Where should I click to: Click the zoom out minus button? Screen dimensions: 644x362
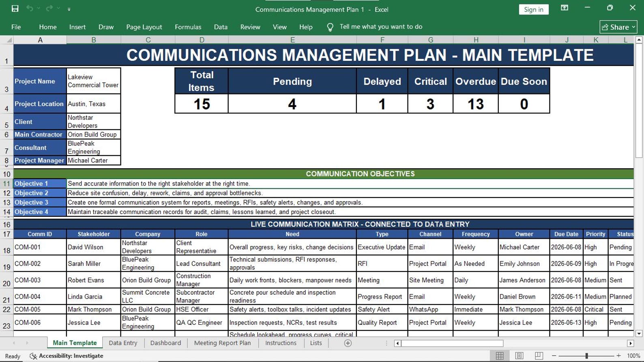[x=554, y=356]
